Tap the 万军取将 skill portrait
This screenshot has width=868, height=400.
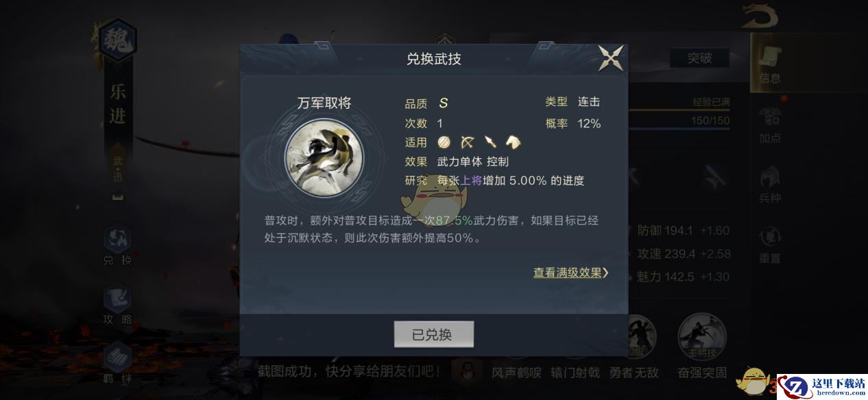324,158
